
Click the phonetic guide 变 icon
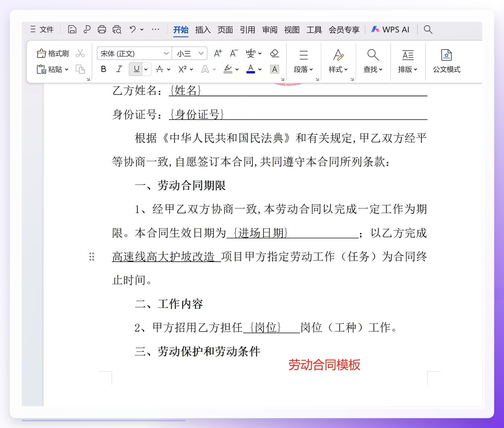[x=251, y=53]
